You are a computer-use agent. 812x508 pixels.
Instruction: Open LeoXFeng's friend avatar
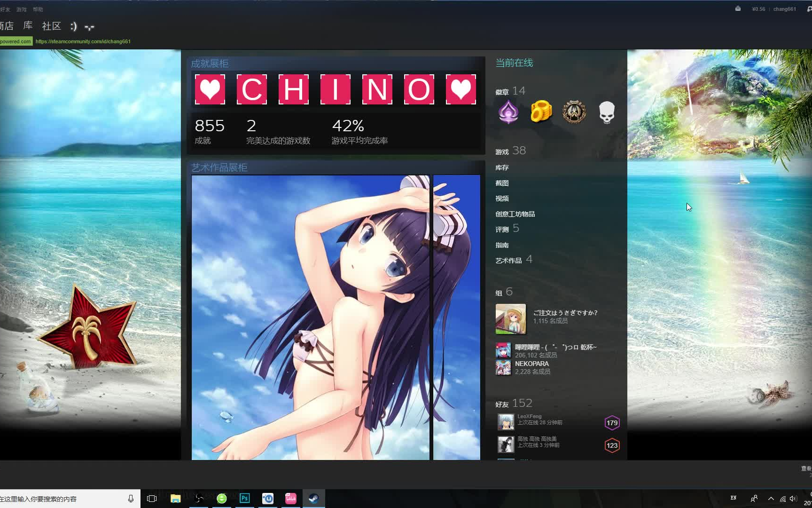point(506,422)
